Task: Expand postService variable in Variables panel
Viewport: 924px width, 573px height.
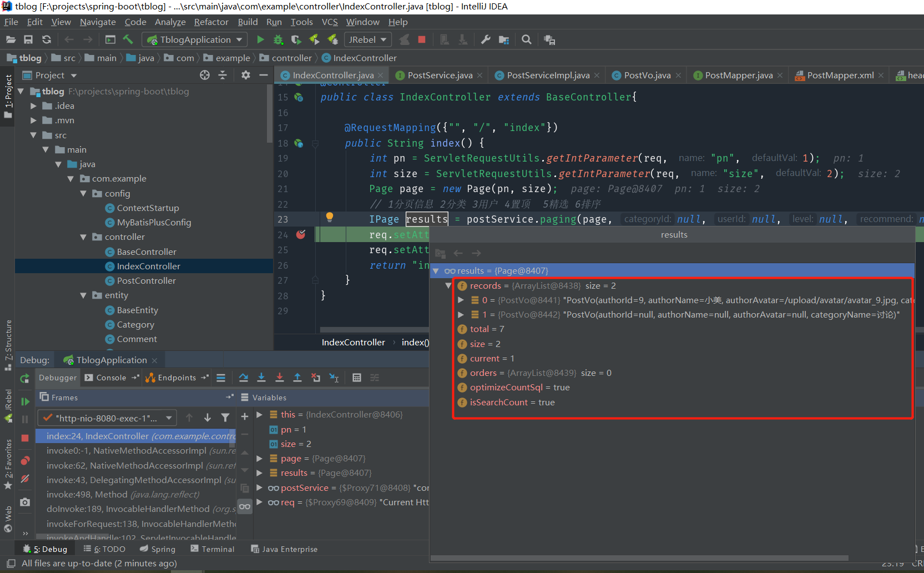Action: click(x=259, y=487)
